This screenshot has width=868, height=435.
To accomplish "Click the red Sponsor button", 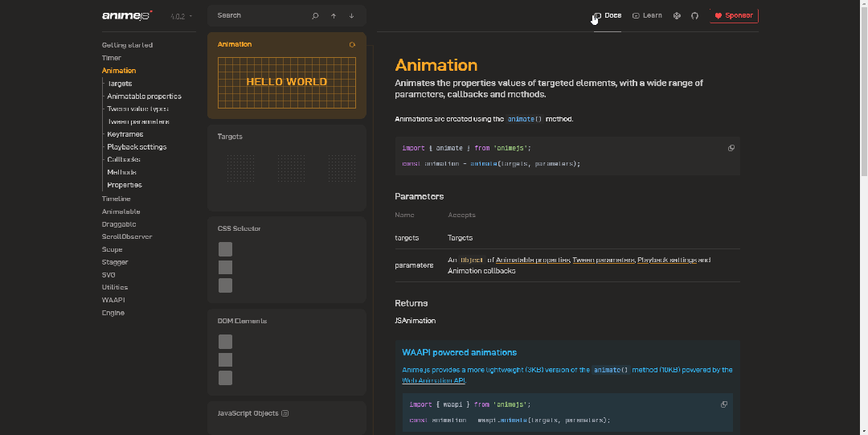I will point(734,15).
